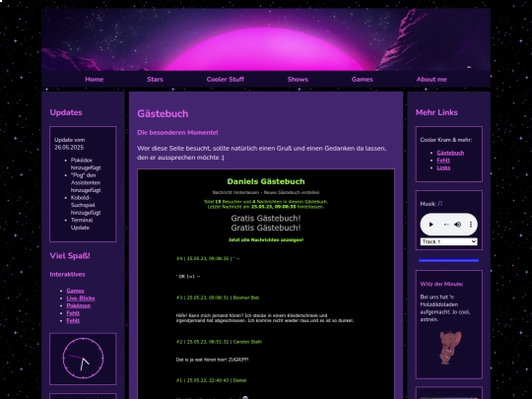
Task: Click the Kobold-Suchspiel hinzugefügt entry
Action: tap(86, 205)
